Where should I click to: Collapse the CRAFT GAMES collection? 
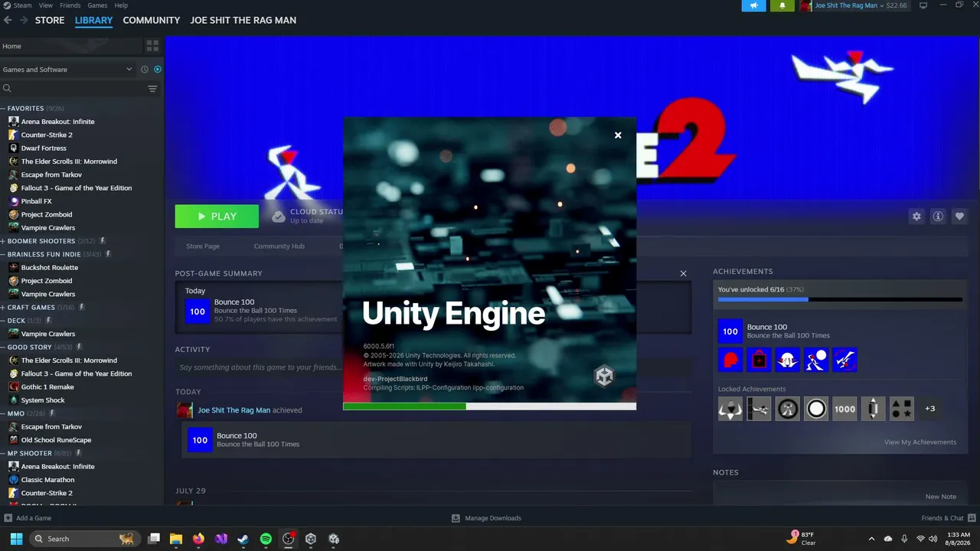(x=3, y=308)
